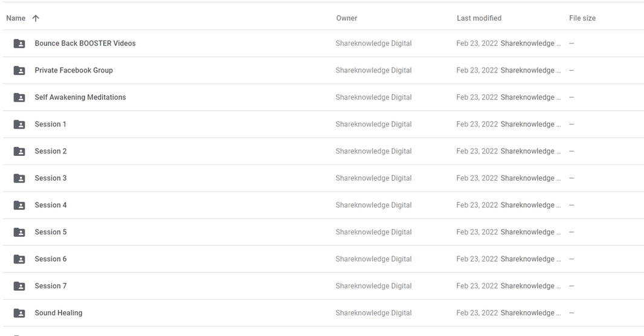Select the Session 4 folder name
Screen dimensions: 644x336
pos(51,205)
